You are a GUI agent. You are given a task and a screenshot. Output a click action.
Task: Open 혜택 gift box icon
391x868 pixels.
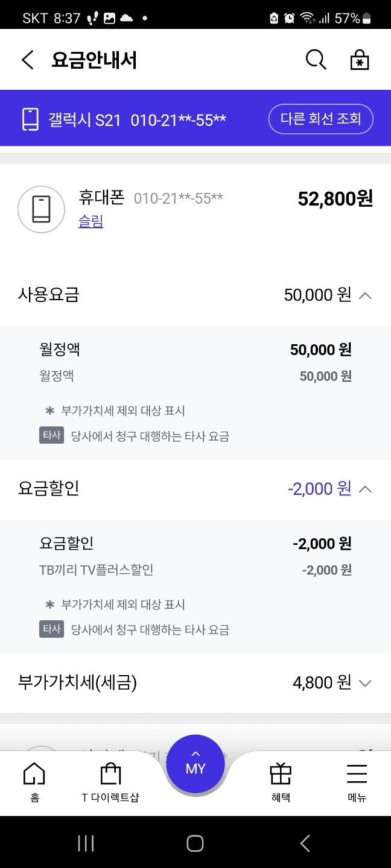pyautogui.click(x=281, y=774)
